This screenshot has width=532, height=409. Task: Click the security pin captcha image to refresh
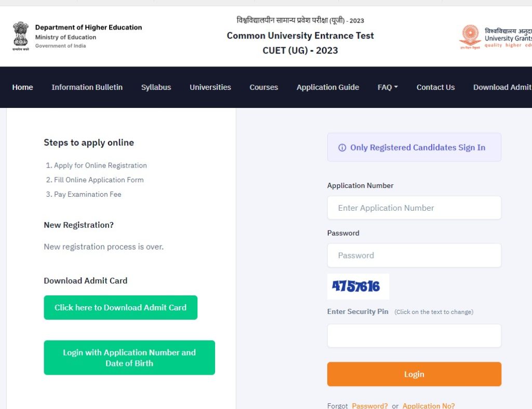click(358, 286)
